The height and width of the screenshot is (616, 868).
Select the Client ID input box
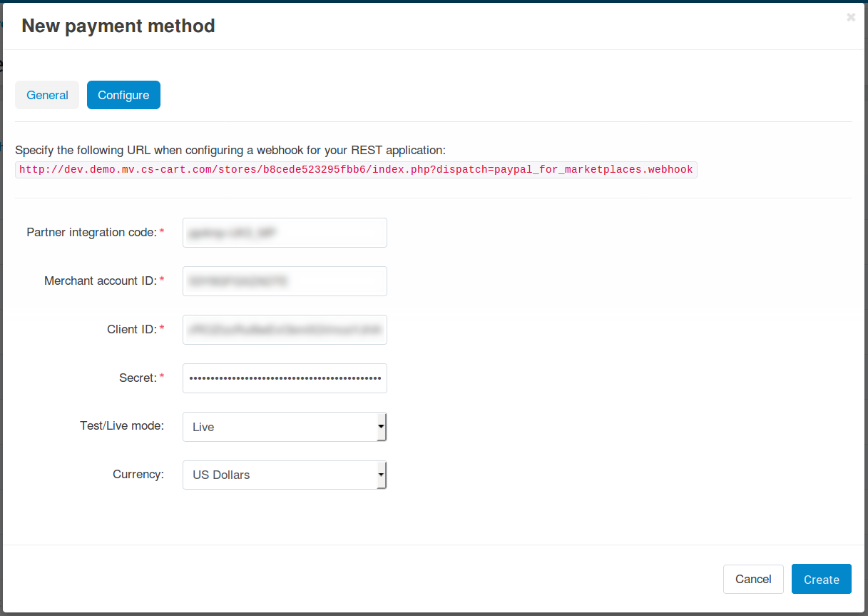(x=285, y=330)
